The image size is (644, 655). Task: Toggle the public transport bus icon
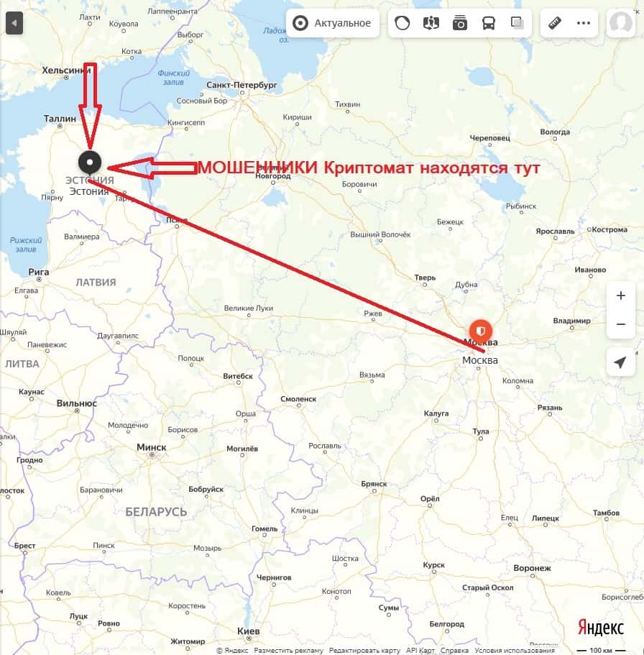tap(489, 23)
